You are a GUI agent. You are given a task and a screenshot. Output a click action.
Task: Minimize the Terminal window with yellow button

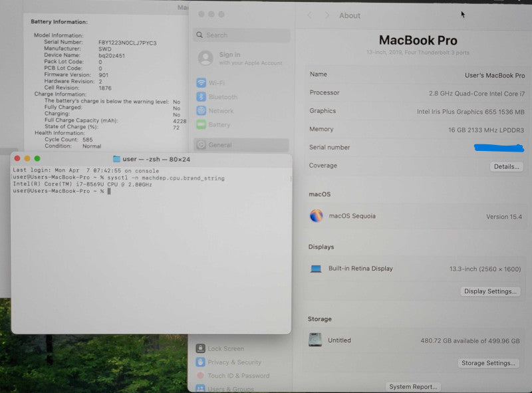tap(27, 158)
